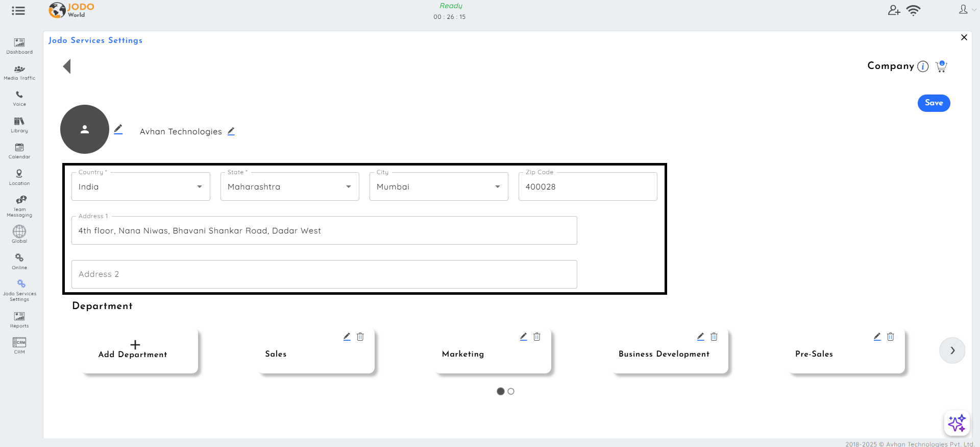Open Team Messaging in sidebar
The width and height of the screenshot is (980, 447).
[x=19, y=206]
